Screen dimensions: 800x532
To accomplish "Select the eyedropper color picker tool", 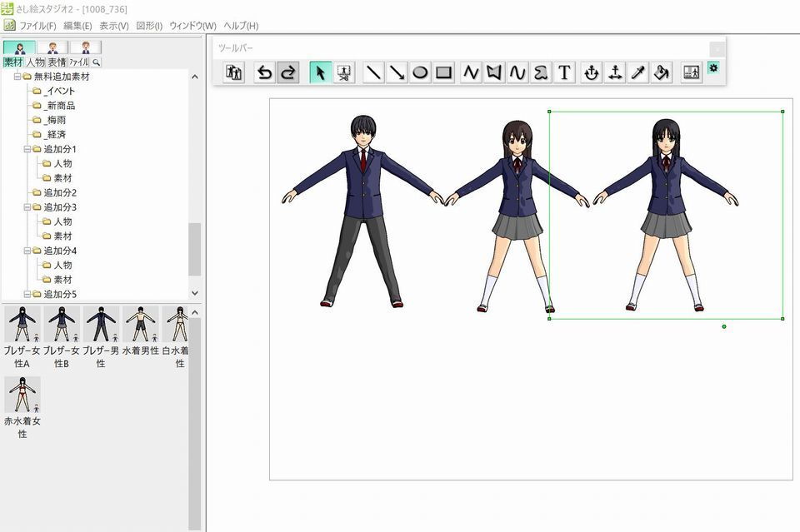I will (x=638, y=72).
